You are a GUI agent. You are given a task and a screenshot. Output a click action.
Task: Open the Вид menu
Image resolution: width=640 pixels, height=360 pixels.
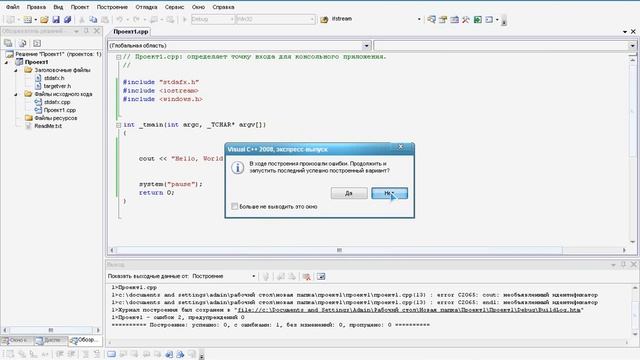58,7
